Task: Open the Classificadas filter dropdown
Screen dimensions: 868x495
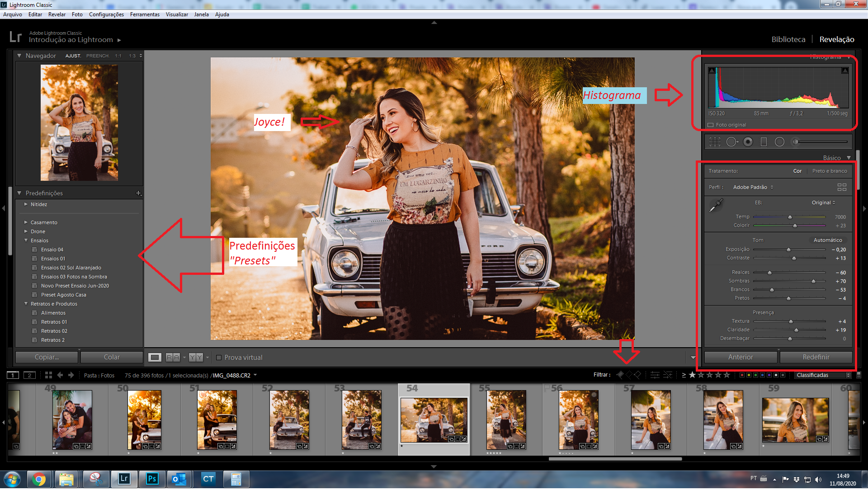Action: (x=823, y=375)
